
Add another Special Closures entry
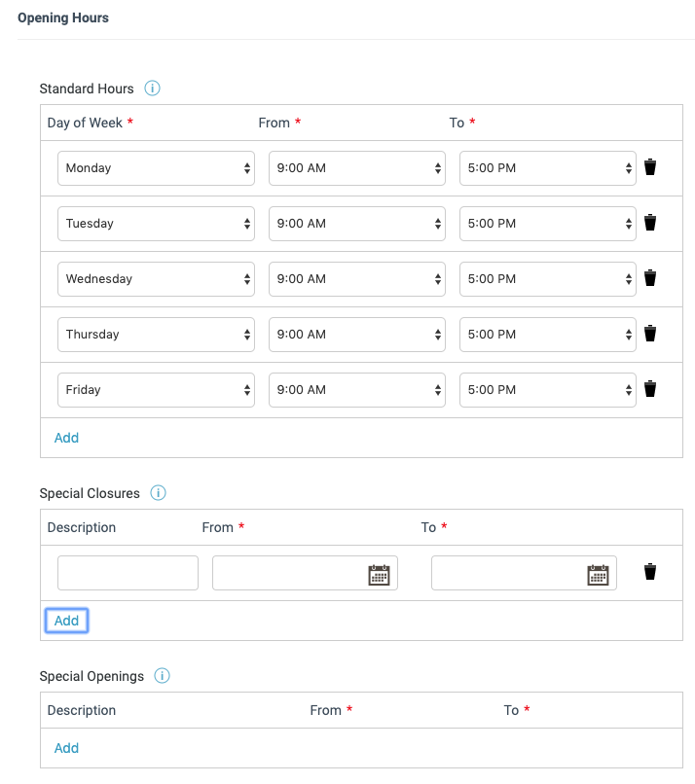point(66,621)
